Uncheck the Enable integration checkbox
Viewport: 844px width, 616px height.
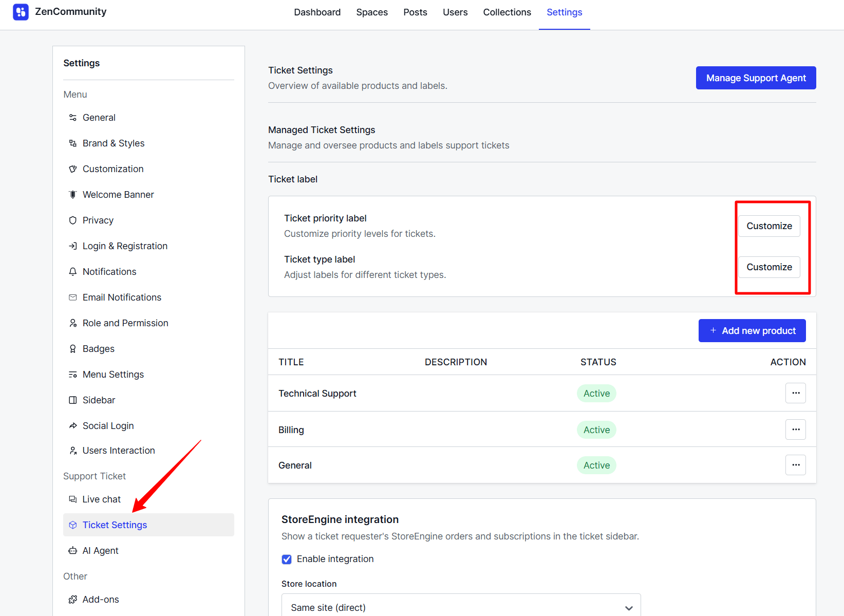287,559
